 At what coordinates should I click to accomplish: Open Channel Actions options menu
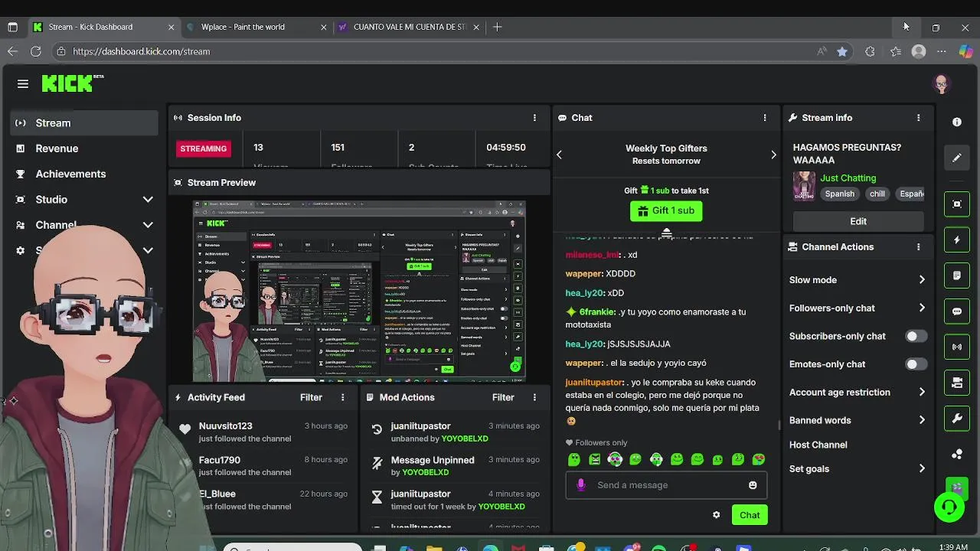pos(918,247)
